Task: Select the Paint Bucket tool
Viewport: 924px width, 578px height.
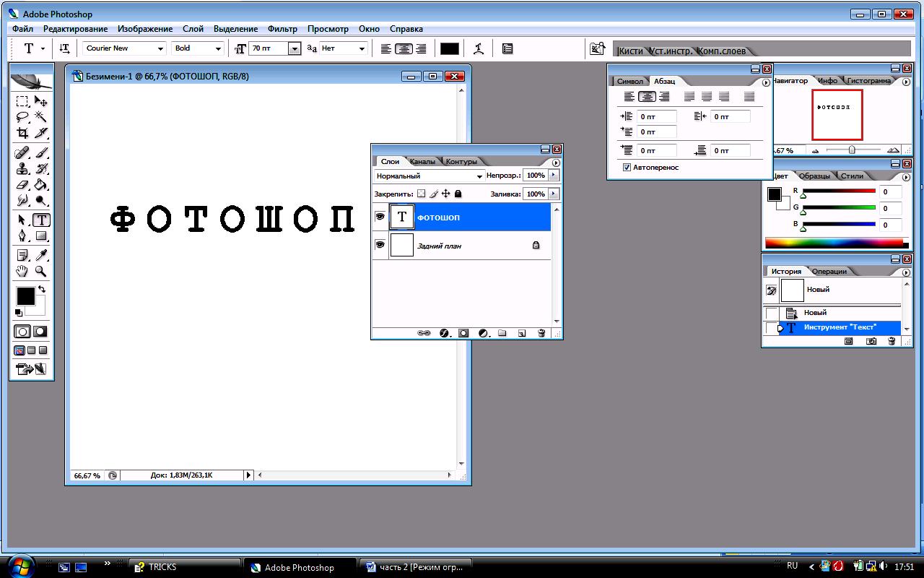Action: click(x=41, y=185)
